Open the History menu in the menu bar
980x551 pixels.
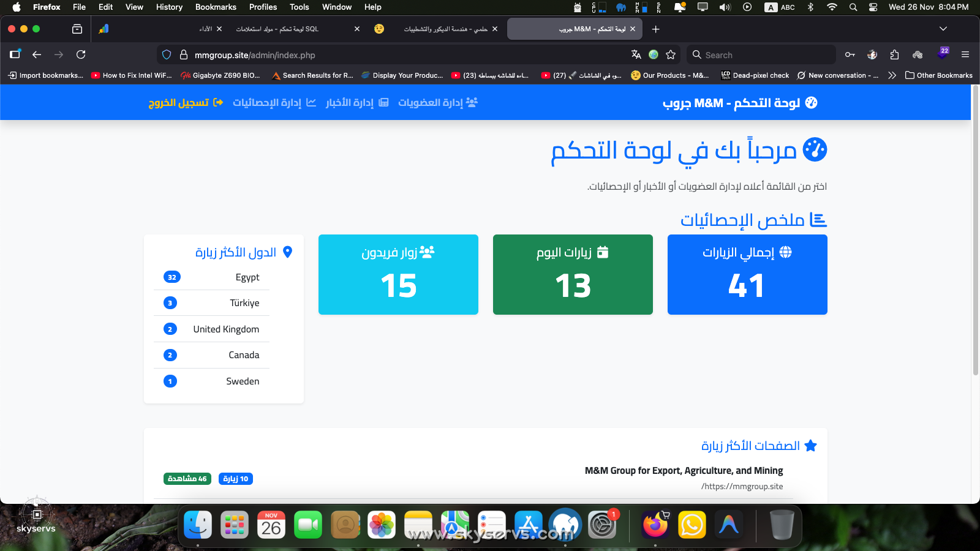point(168,7)
